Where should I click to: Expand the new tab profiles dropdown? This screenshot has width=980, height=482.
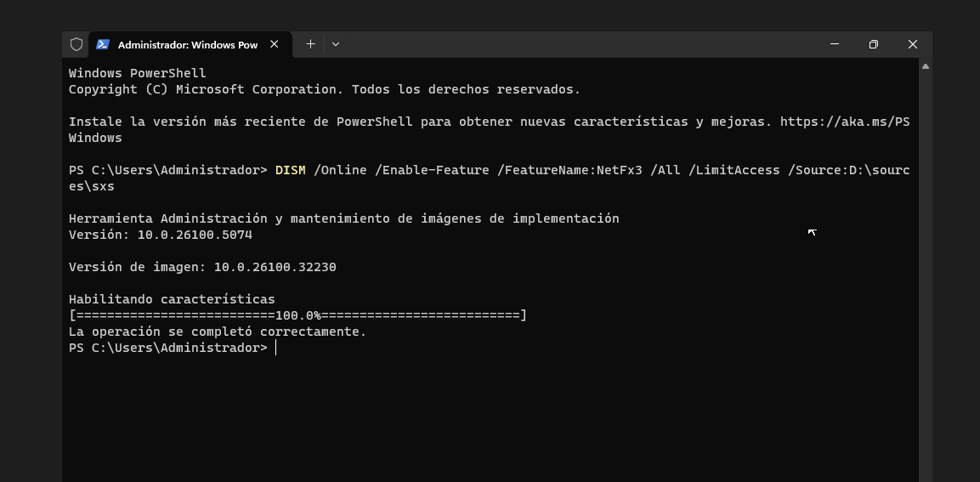[336, 44]
